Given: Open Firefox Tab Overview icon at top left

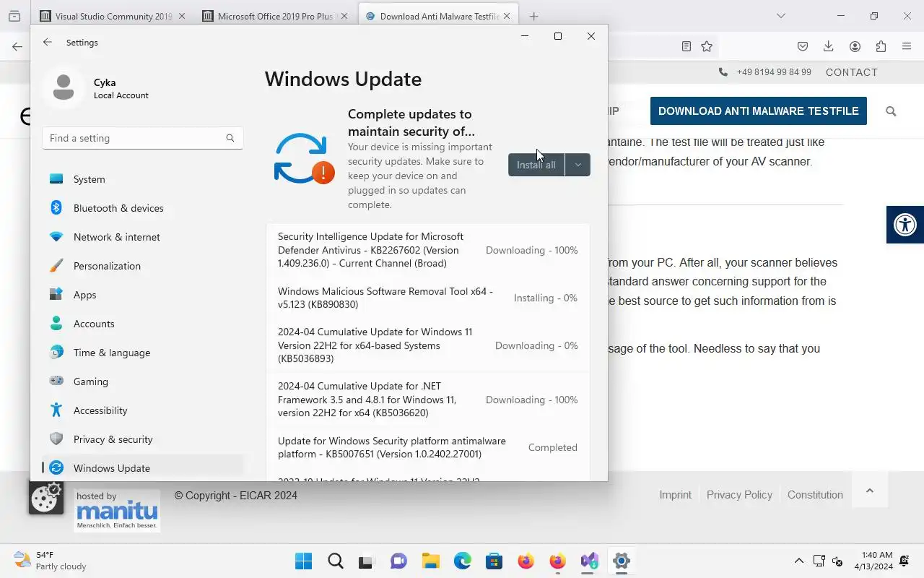Looking at the screenshot, I should point(14,16).
